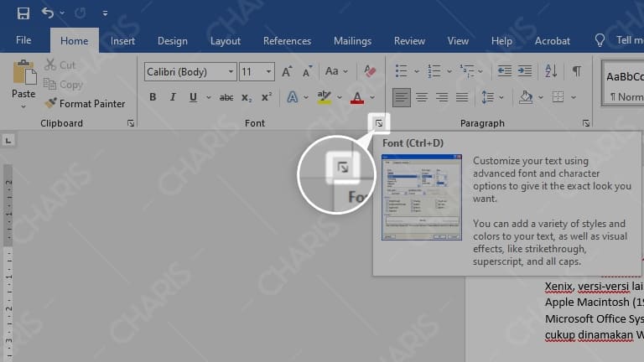Clear all formatting with the eraser icon
Image resolution: width=644 pixels, height=362 pixels.
point(370,71)
